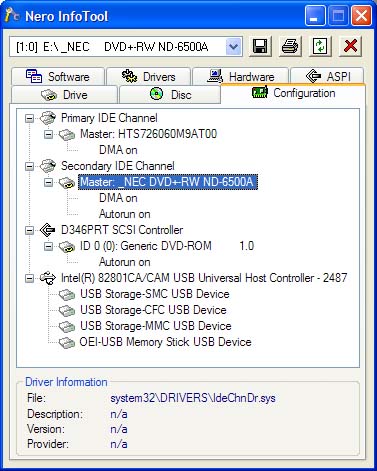Select USB Storage-CFC USB Device item
Viewport: 377px width, 471px height.
[x=153, y=310]
